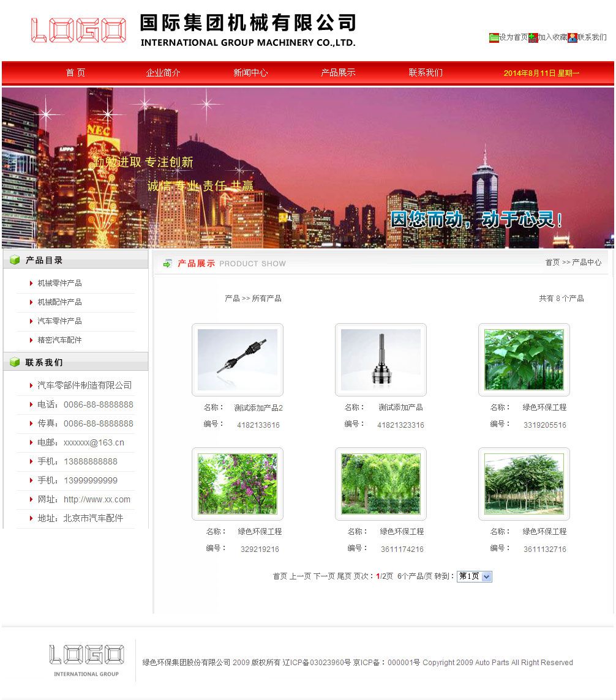The height and width of the screenshot is (700, 616).
Task: Click the 加入收藏 link text
Action: pos(552,37)
